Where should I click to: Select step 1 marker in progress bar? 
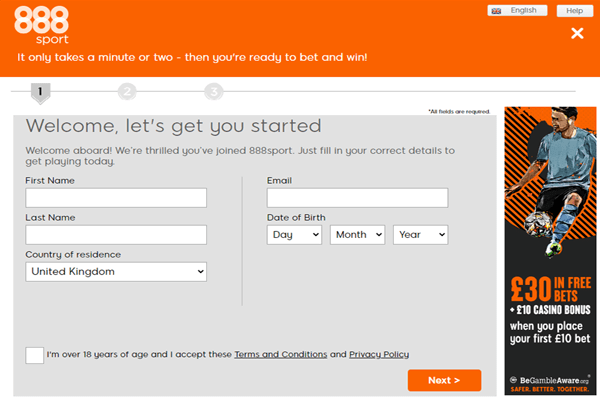point(40,93)
